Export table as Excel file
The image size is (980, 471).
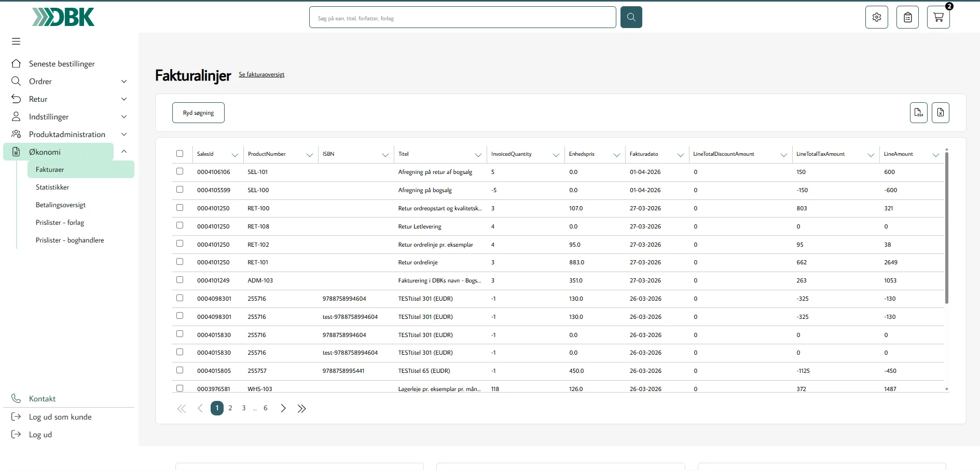[941, 113]
